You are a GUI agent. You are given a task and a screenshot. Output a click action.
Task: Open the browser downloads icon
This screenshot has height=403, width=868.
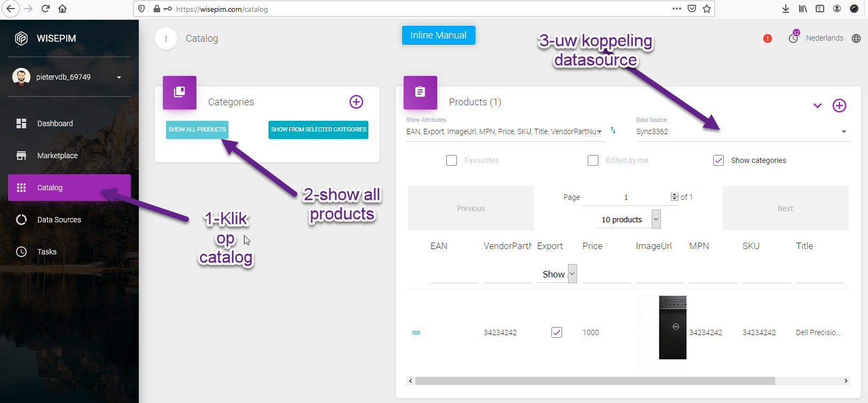786,9
